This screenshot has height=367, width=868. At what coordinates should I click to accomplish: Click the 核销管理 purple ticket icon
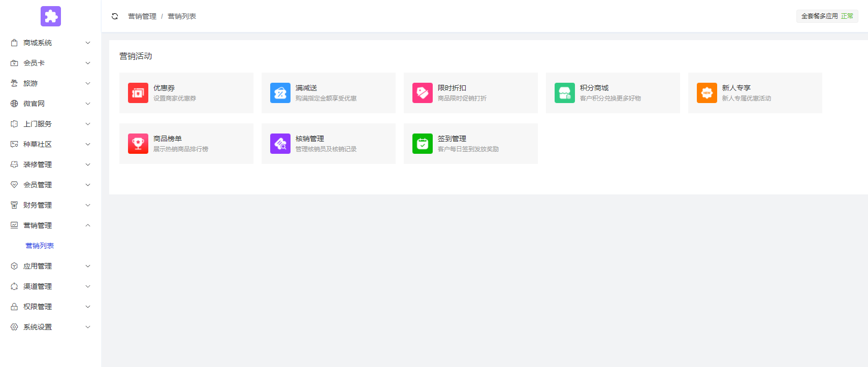click(280, 144)
